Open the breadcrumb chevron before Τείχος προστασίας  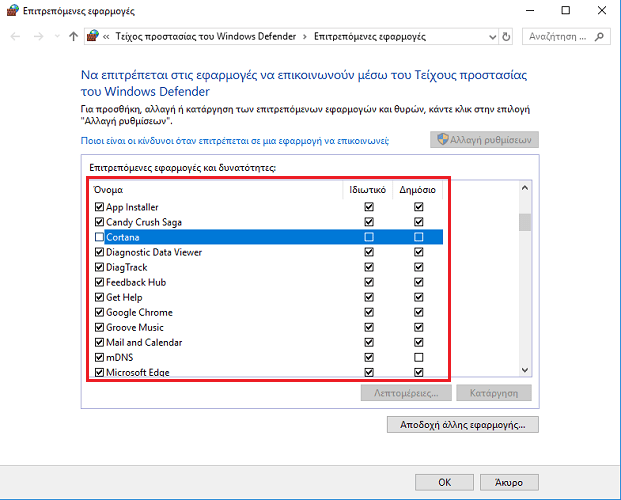pyautogui.click(x=106, y=37)
